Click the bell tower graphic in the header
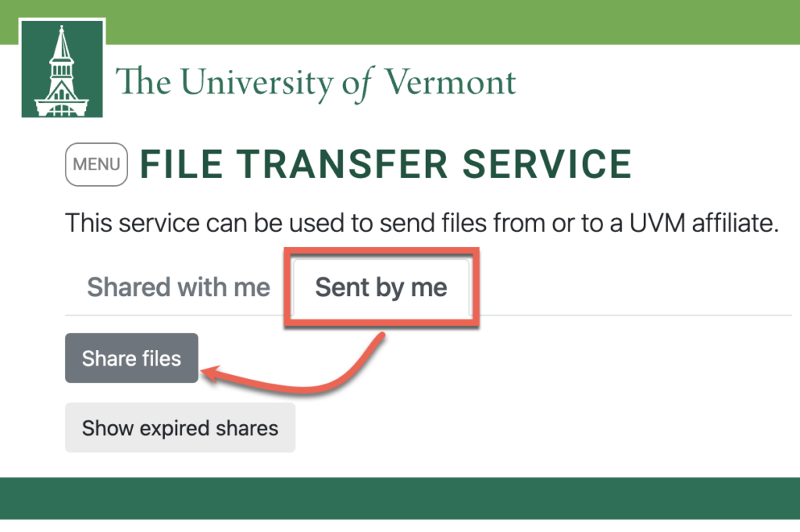Viewport: 800px width, 532px height. coord(62,67)
